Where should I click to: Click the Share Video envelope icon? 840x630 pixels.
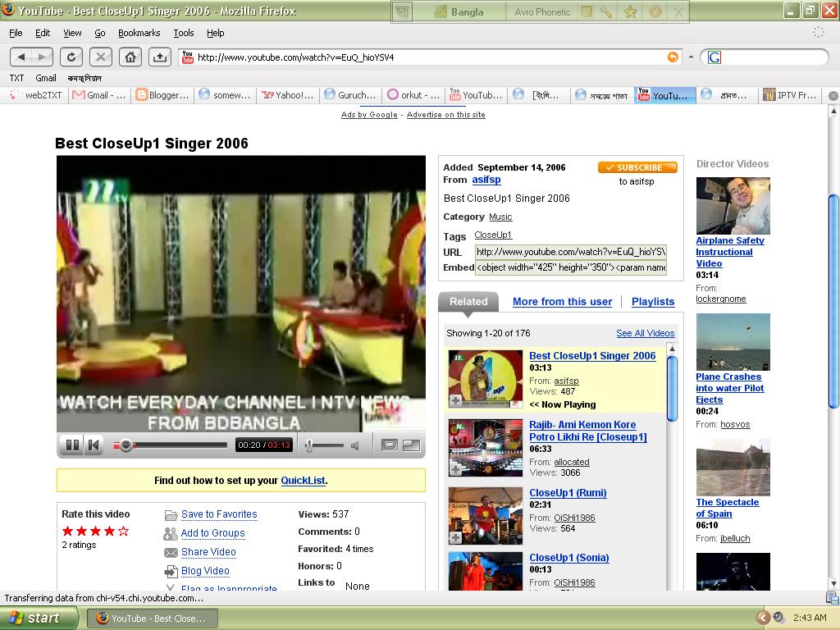tap(171, 552)
